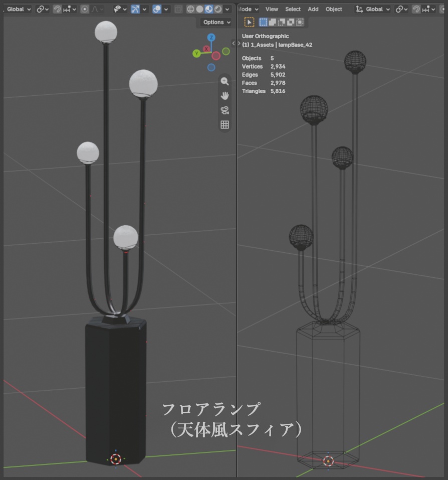Open proportional falloff curve in left viewport
Screen dimensions: 448x480
click(97, 9)
